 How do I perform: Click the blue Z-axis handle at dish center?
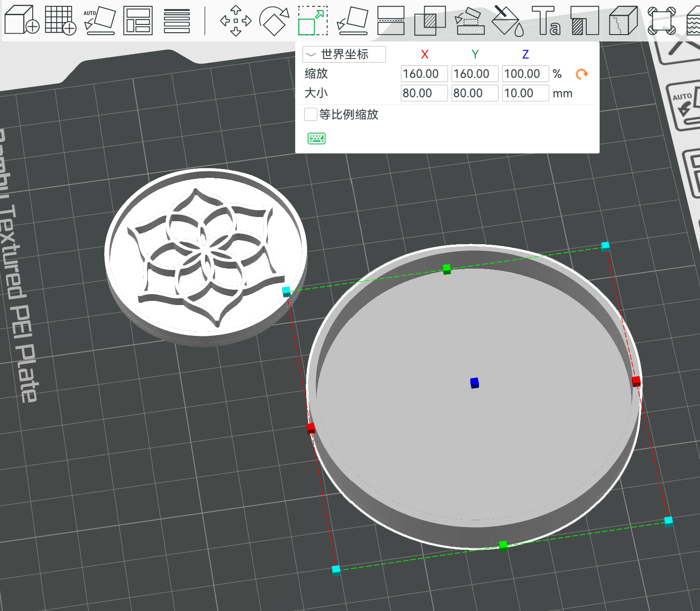[x=475, y=383]
